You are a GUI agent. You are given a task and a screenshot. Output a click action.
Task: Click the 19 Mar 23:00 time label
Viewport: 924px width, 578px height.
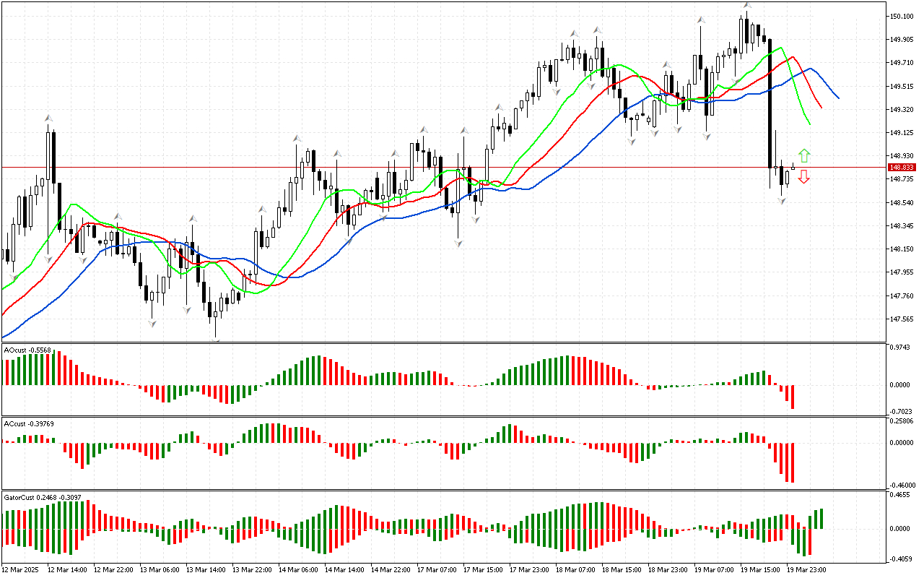[x=806, y=570]
